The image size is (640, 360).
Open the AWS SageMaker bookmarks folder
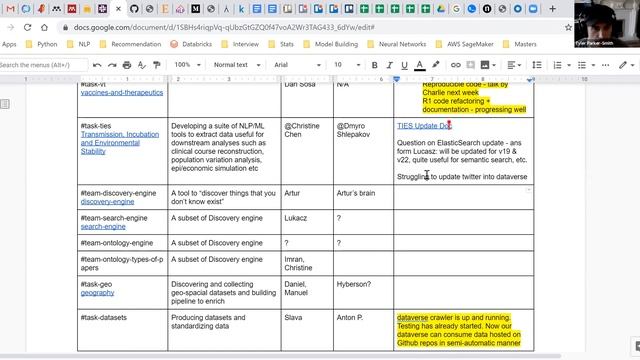click(x=464, y=44)
